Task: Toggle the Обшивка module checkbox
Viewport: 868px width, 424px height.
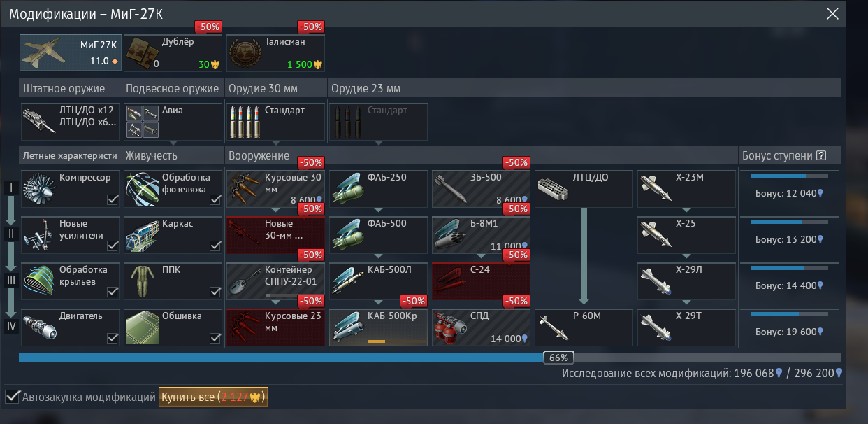Action: (215, 339)
